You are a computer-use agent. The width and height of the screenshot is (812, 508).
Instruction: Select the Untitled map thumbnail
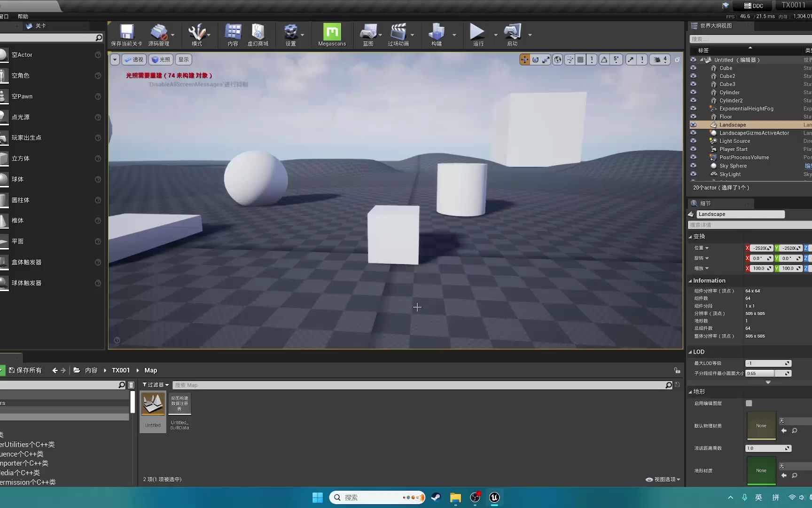click(x=153, y=404)
